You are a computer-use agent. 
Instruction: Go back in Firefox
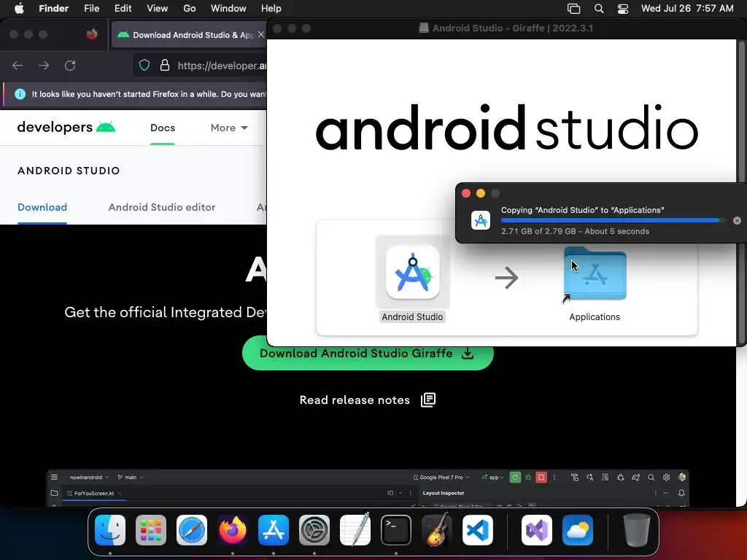(18, 65)
